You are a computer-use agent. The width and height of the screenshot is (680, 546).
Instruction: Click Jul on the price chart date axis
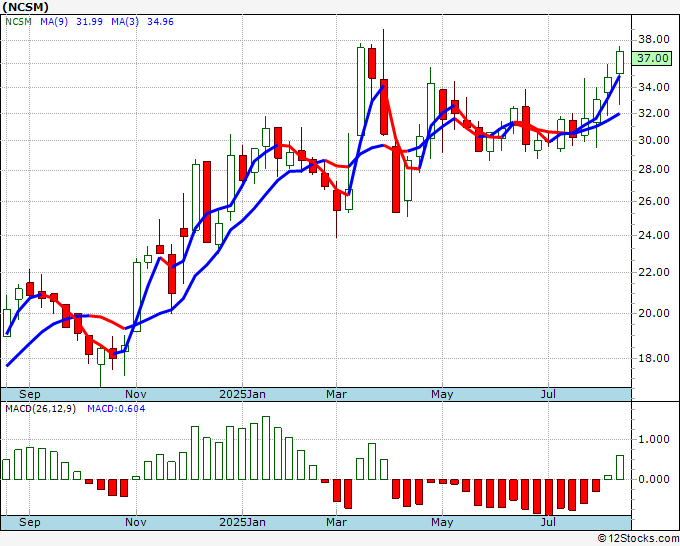(548, 394)
